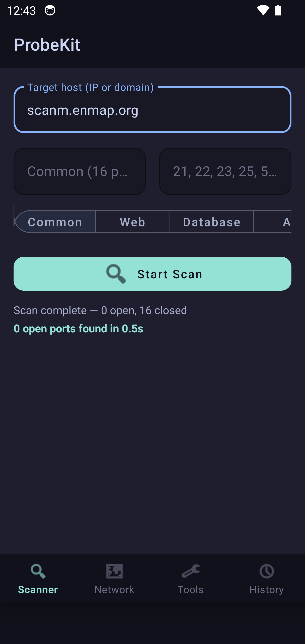Switch to the Web port category tab

pos(132,222)
